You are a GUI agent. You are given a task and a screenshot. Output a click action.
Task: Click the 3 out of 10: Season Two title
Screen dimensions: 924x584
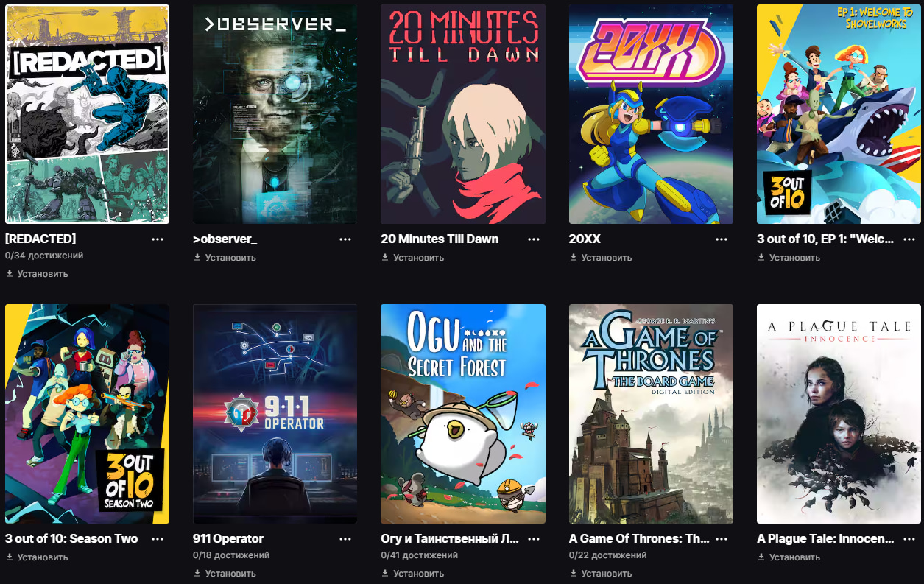[71, 539]
